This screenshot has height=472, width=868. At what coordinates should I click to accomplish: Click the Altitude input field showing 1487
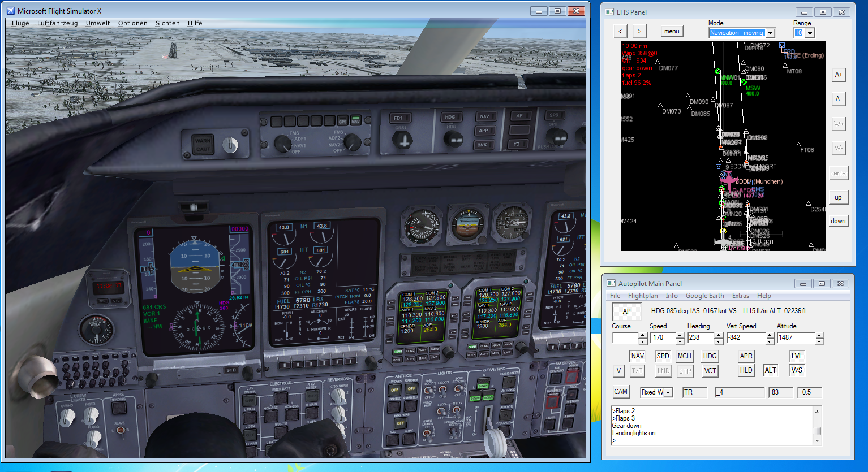click(x=796, y=338)
